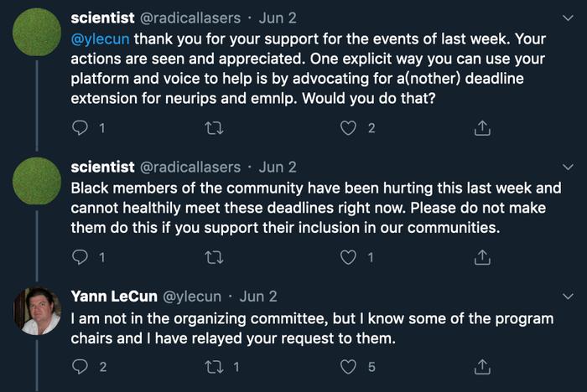Like the deadline extension tweet
The image size is (587, 392).
tap(348, 128)
